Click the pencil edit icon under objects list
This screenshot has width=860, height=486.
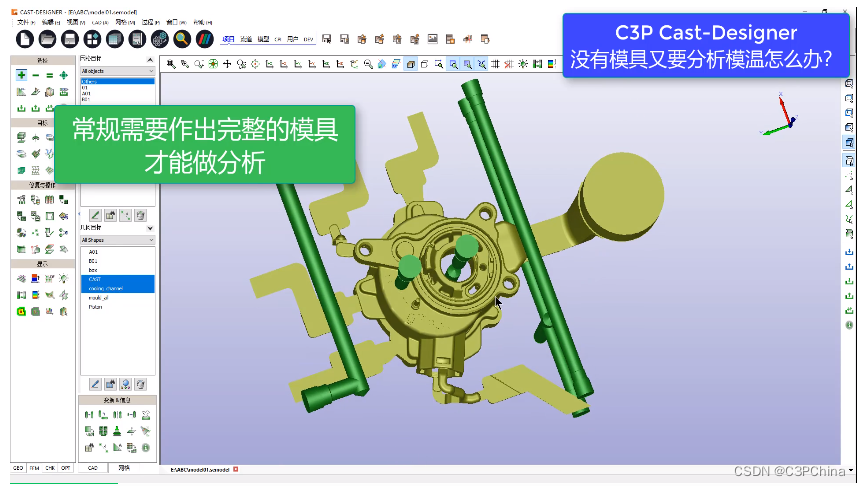[x=95, y=215]
